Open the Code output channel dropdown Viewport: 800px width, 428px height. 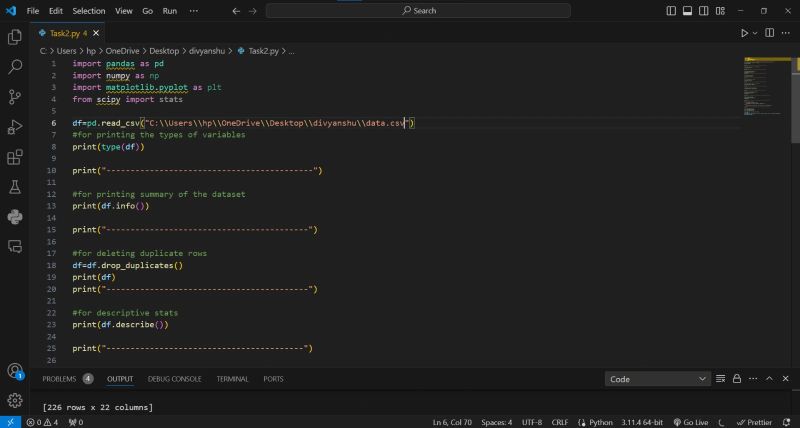[657, 379]
